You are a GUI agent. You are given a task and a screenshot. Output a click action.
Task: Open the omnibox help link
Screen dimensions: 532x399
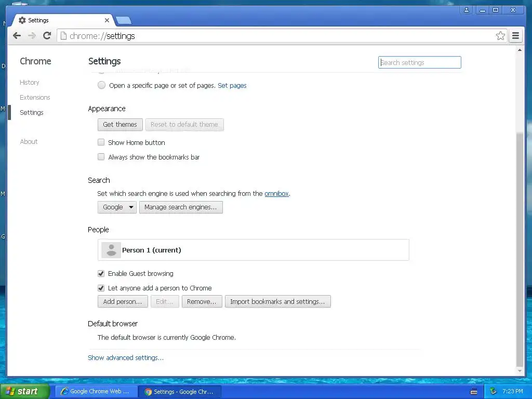(276, 193)
